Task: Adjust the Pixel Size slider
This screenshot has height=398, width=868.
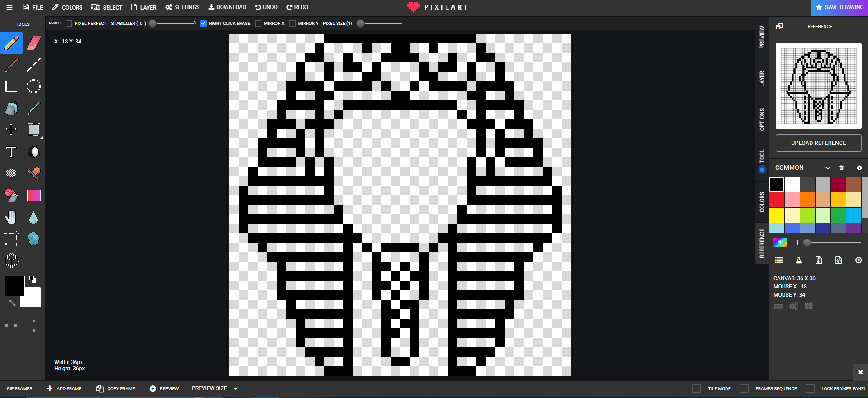Action: tap(379, 23)
